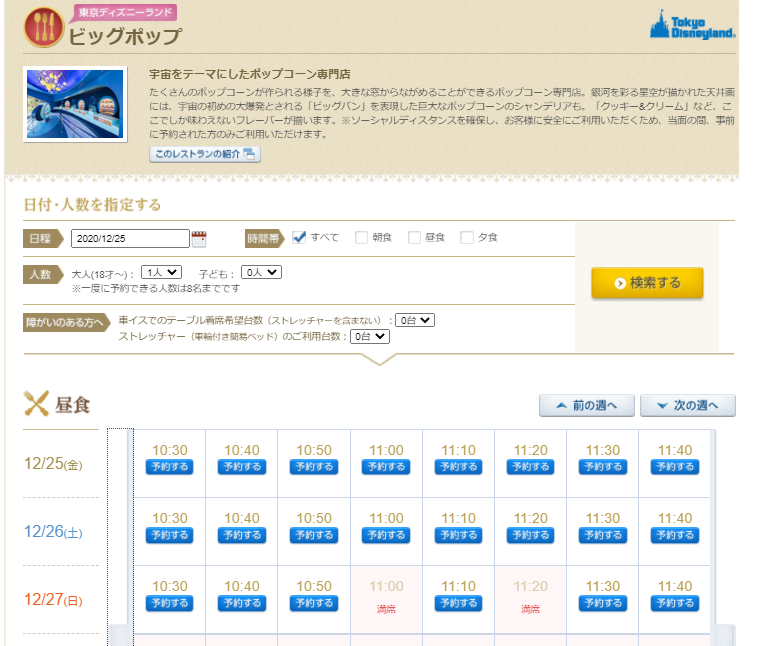Click the full 11:00 slot on 12/27
Viewport: 758px width, 646px height.
pyautogui.click(x=386, y=600)
